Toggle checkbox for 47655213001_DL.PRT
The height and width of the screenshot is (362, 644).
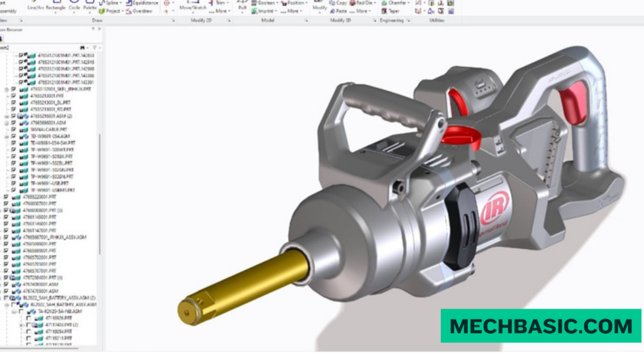point(14,102)
